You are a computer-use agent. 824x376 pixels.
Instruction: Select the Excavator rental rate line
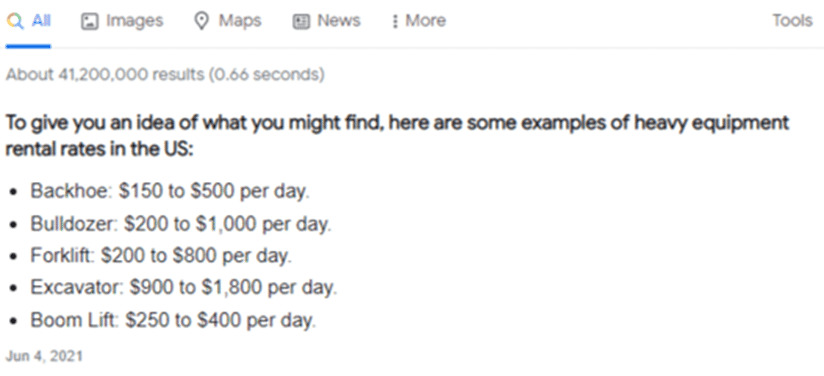point(183,288)
